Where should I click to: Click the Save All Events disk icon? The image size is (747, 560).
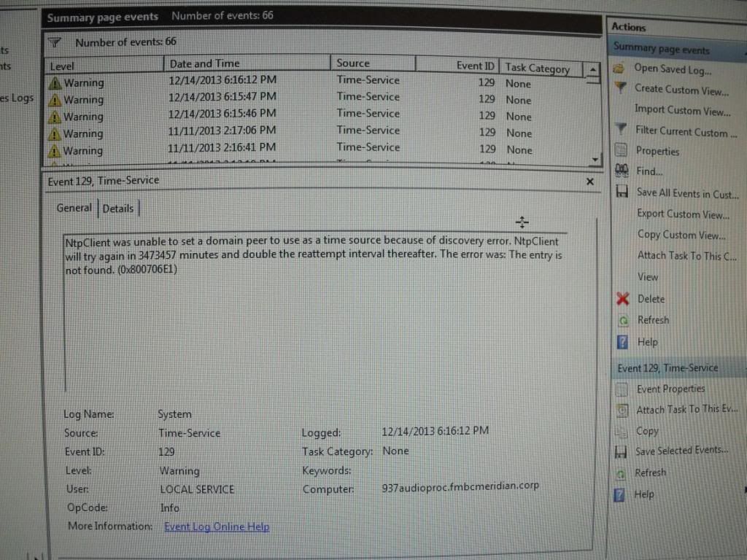(622, 192)
